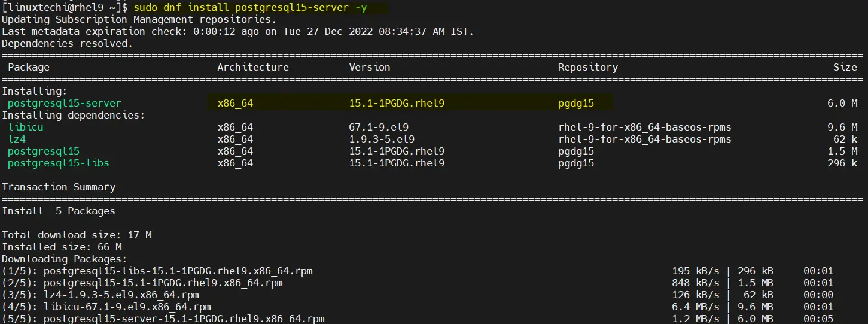Screen dimensions: 868x324
Task: Click the 'Repository' column header
Action: coord(588,67)
